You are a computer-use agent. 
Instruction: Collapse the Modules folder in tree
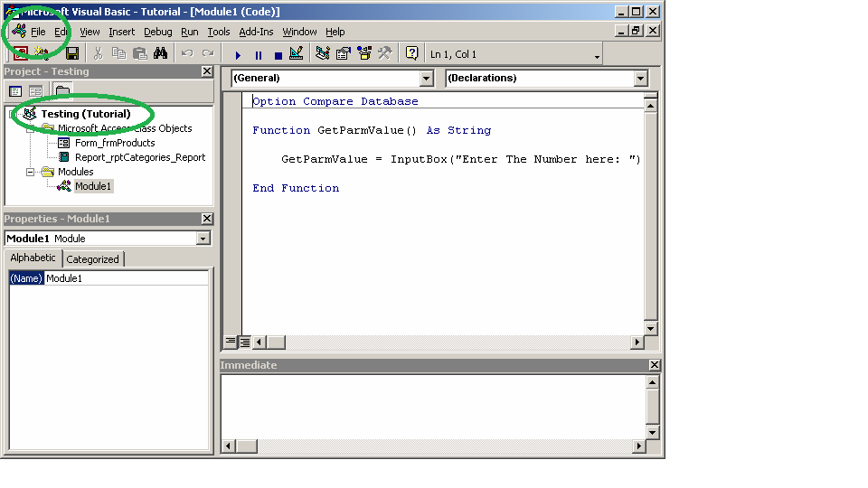click(x=31, y=172)
